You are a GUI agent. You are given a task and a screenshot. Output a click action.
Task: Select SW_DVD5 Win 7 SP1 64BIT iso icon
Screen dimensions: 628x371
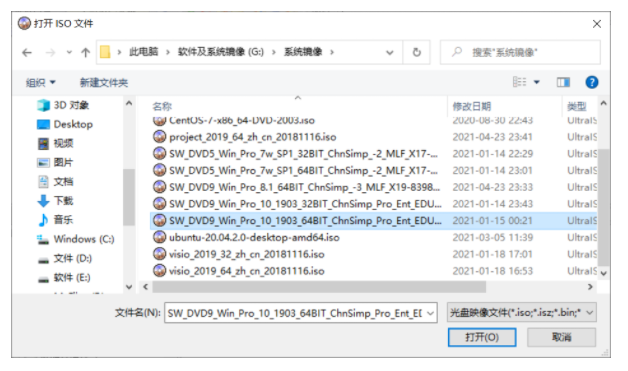(x=159, y=170)
